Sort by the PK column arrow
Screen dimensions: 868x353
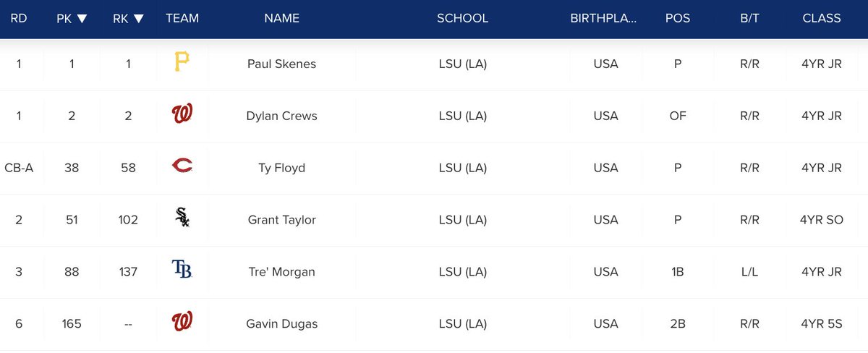82,19
